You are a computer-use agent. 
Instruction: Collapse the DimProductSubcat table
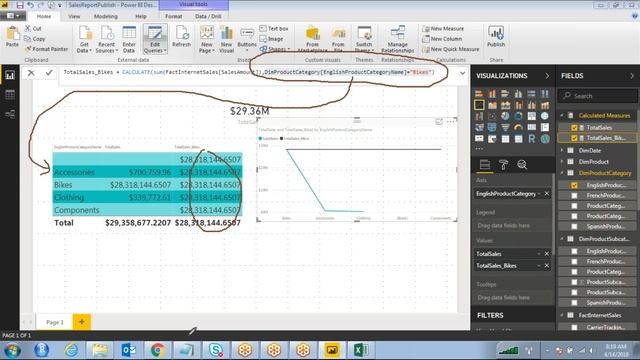(562, 239)
